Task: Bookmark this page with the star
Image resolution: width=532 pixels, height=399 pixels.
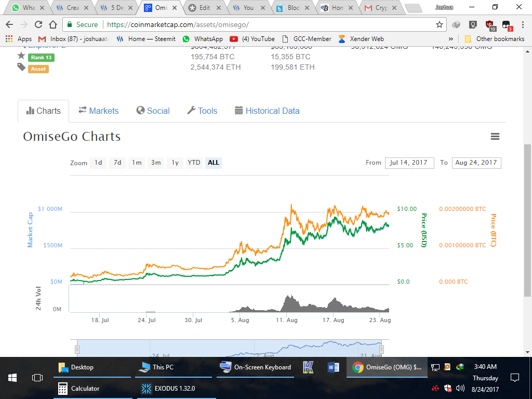Action: [440, 24]
